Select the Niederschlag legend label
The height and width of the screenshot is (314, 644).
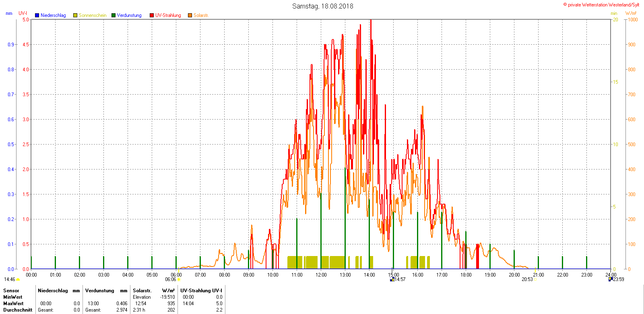tap(53, 15)
